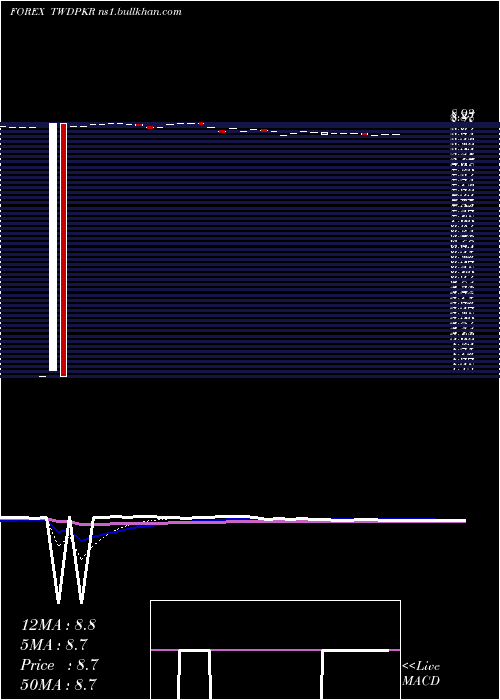Click the <<Live MACD label
The height and width of the screenshot is (700, 500).
click(x=421, y=674)
